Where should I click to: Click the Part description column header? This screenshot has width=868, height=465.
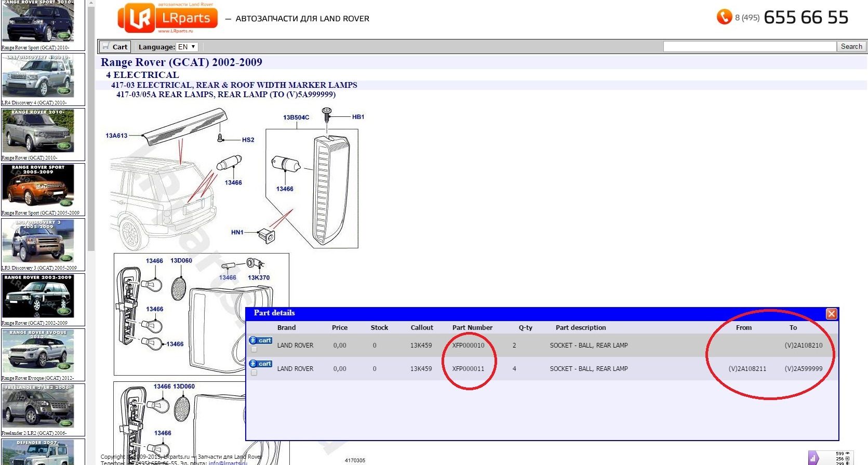(581, 328)
